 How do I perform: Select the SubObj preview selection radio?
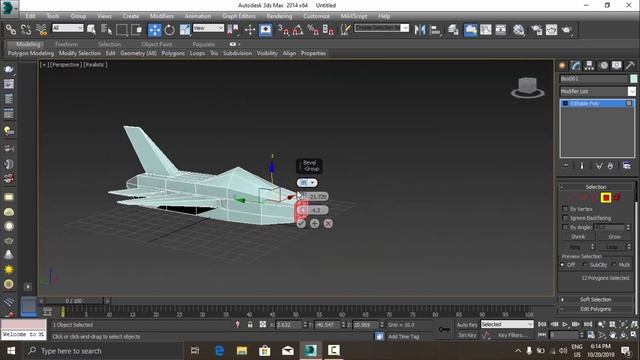[585, 265]
